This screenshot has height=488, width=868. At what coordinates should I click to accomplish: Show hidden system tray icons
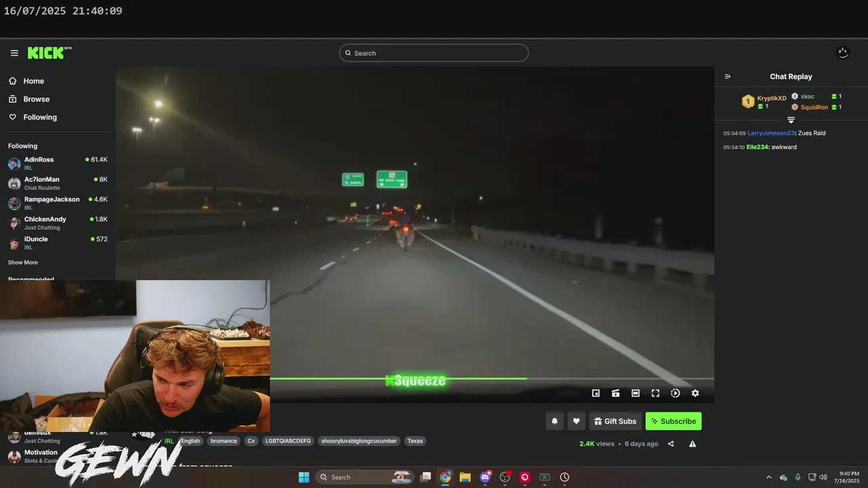[x=768, y=477]
